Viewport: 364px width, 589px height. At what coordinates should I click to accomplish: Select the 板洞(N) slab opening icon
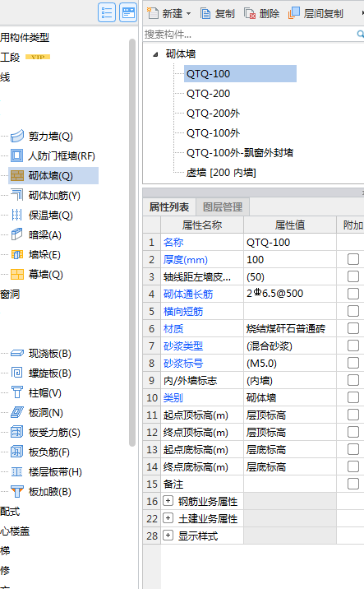17,412
